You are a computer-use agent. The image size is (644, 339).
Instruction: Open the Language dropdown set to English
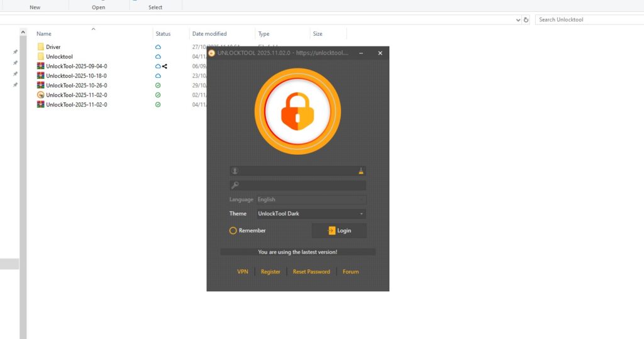[311, 199]
